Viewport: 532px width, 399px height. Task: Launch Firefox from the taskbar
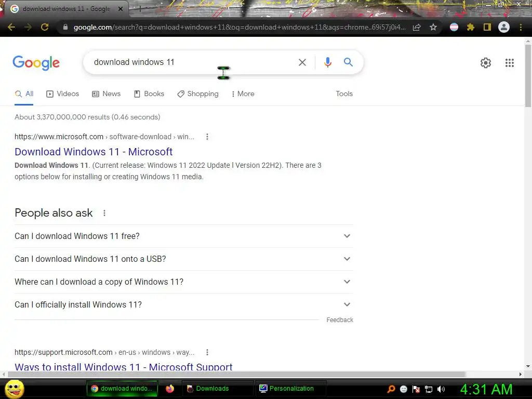point(170,389)
